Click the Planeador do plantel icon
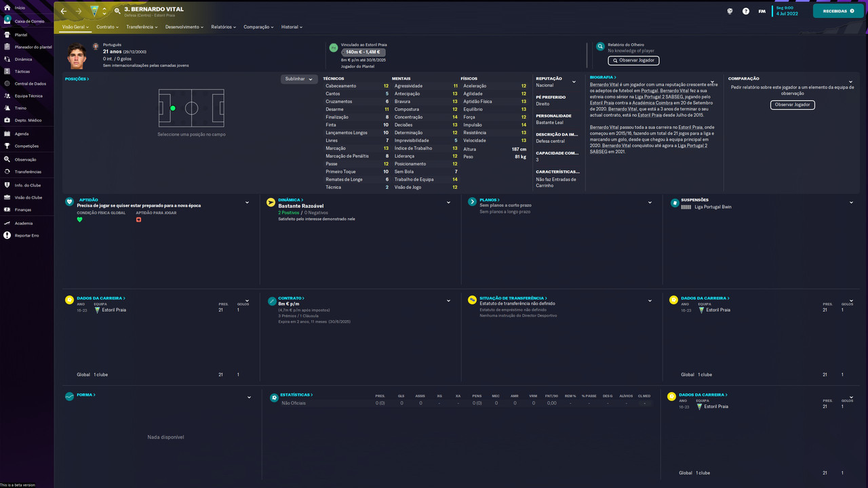The image size is (868, 488). (x=7, y=47)
